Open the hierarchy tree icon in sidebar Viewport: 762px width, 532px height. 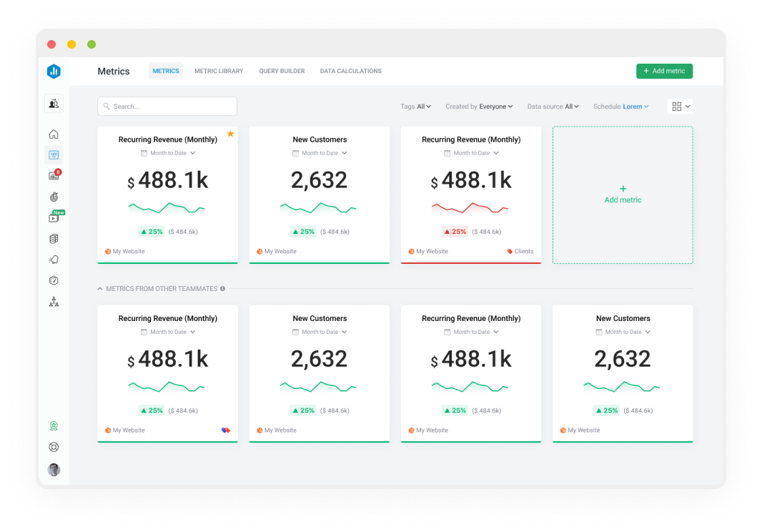click(x=54, y=302)
